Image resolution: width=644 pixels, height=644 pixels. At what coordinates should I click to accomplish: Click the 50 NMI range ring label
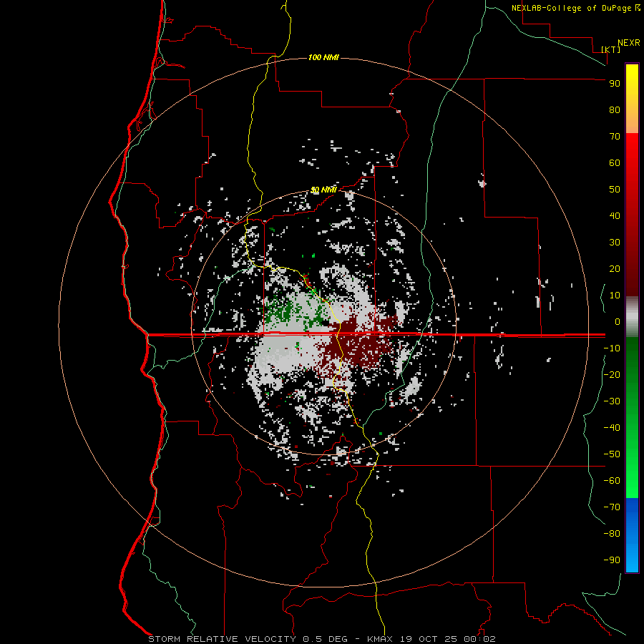[x=323, y=190]
